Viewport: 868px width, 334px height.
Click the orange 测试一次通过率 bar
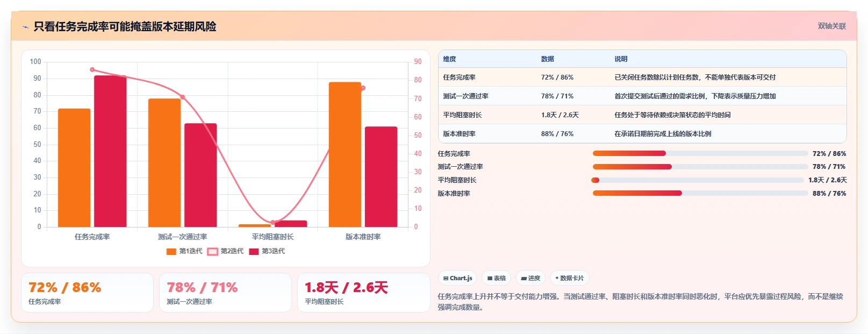164,162
